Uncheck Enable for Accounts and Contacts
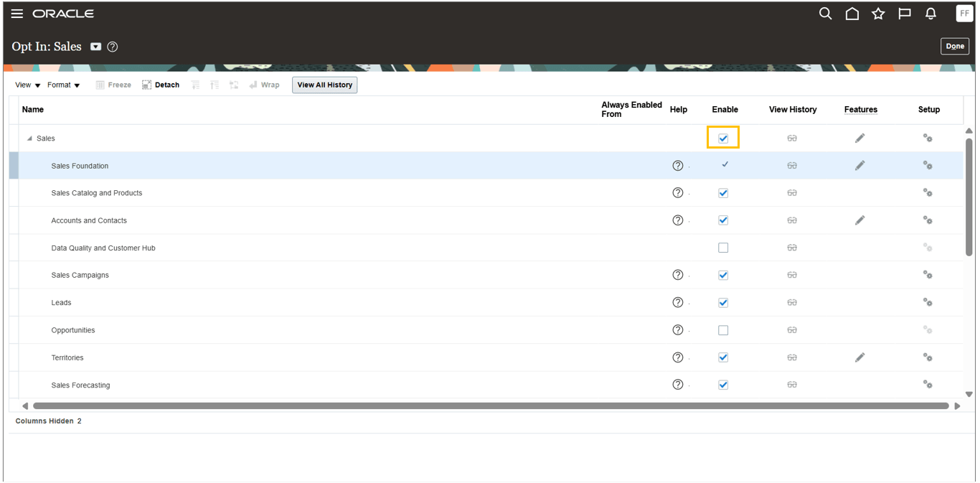The height and width of the screenshot is (483, 980). [x=723, y=220]
